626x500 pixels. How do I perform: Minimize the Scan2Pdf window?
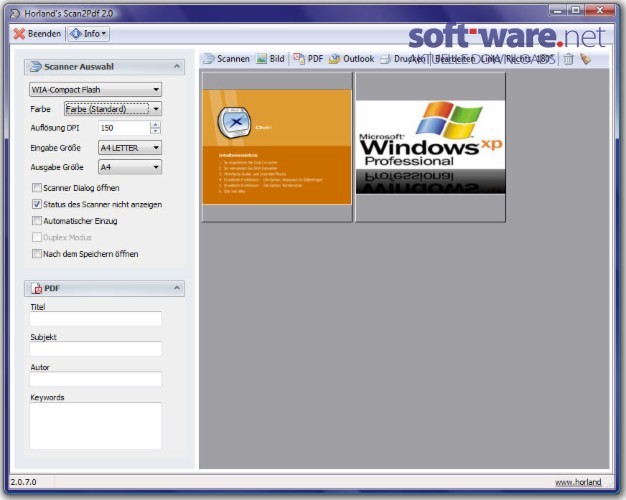click(558, 10)
